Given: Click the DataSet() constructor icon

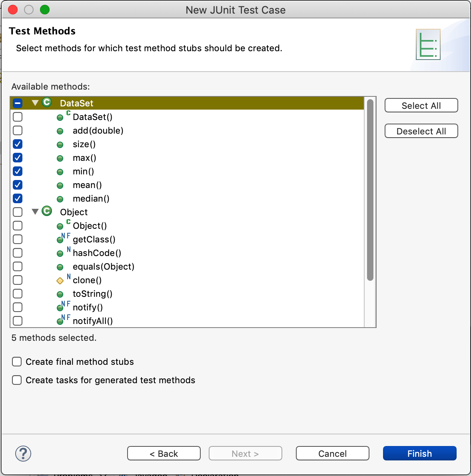Looking at the screenshot, I should point(64,116).
